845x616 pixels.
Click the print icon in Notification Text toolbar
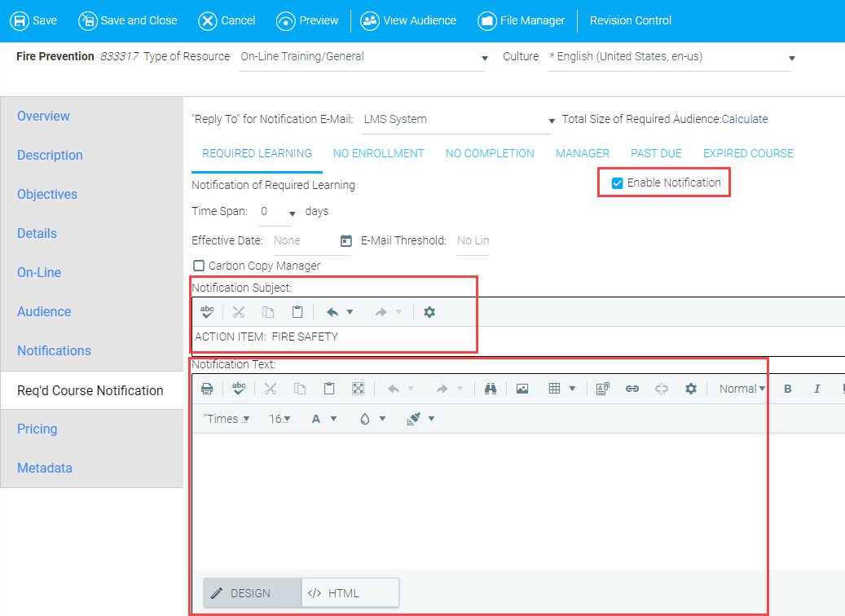pos(207,389)
